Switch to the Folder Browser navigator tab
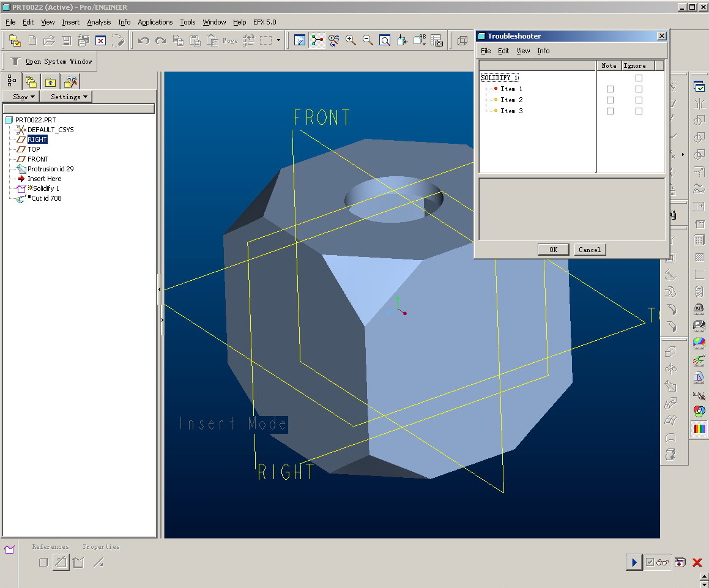 coord(31,83)
